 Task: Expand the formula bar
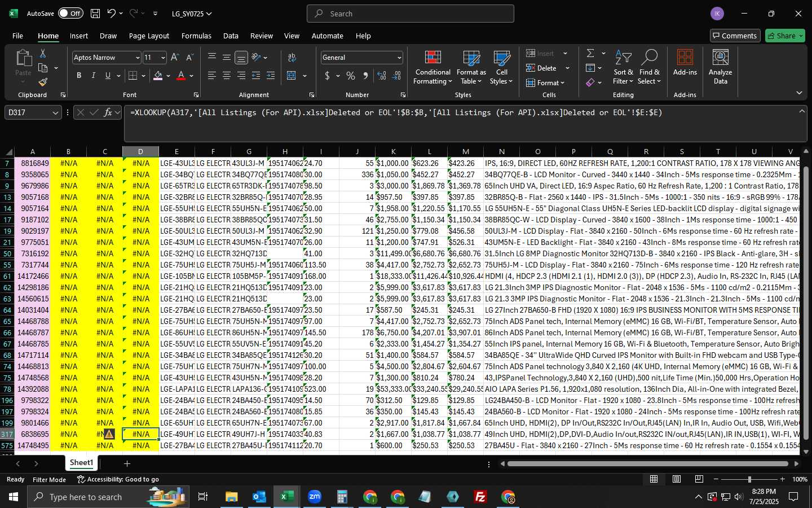[801, 111]
